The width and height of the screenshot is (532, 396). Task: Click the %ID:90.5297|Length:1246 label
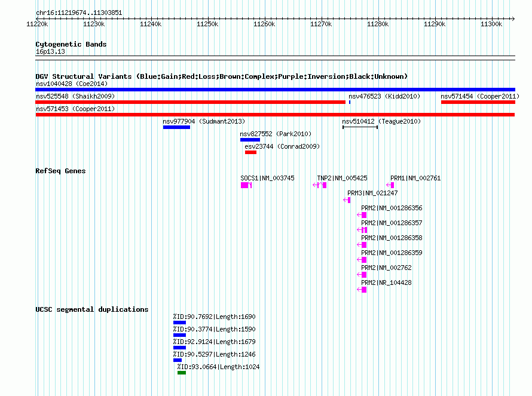point(214,354)
